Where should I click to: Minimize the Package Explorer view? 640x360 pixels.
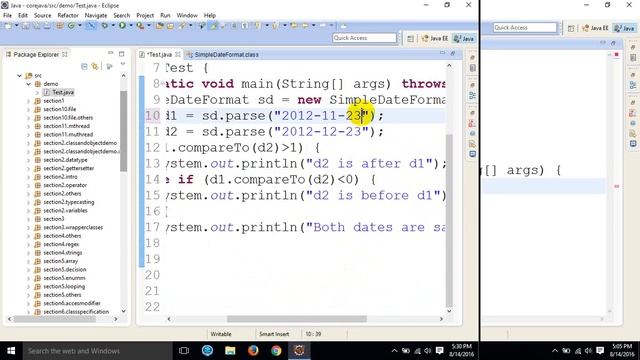click(x=110, y=53)
